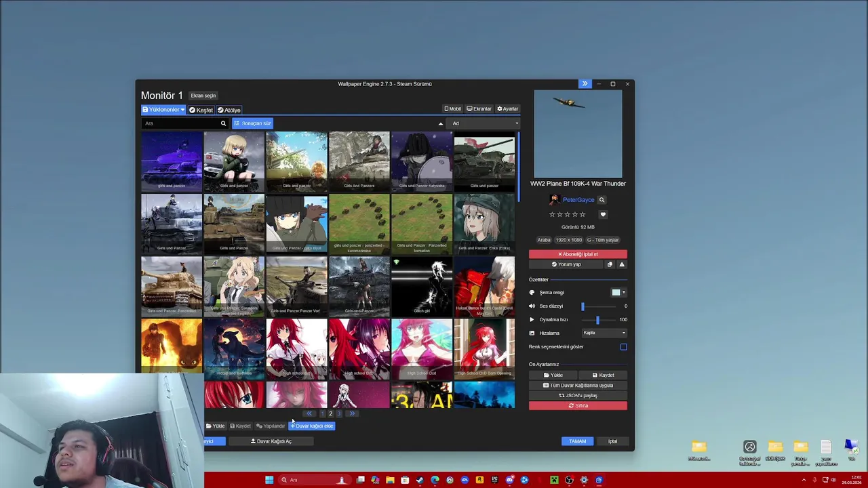The height and width of the screenshot is (488, 868).
Task: Click the bottom-left Kaydet playlist button
Action: coord(240,426)
